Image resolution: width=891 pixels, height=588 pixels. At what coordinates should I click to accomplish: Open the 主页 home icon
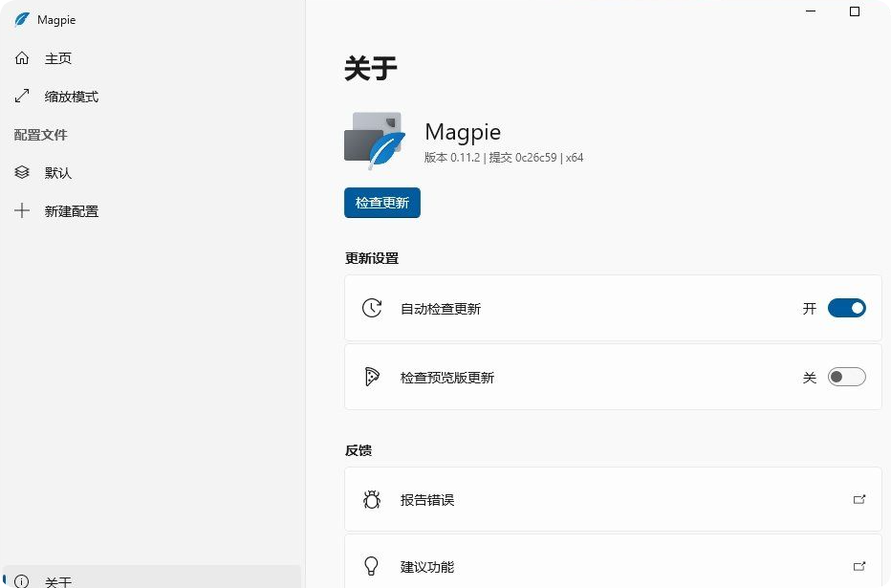coord(22,58)
